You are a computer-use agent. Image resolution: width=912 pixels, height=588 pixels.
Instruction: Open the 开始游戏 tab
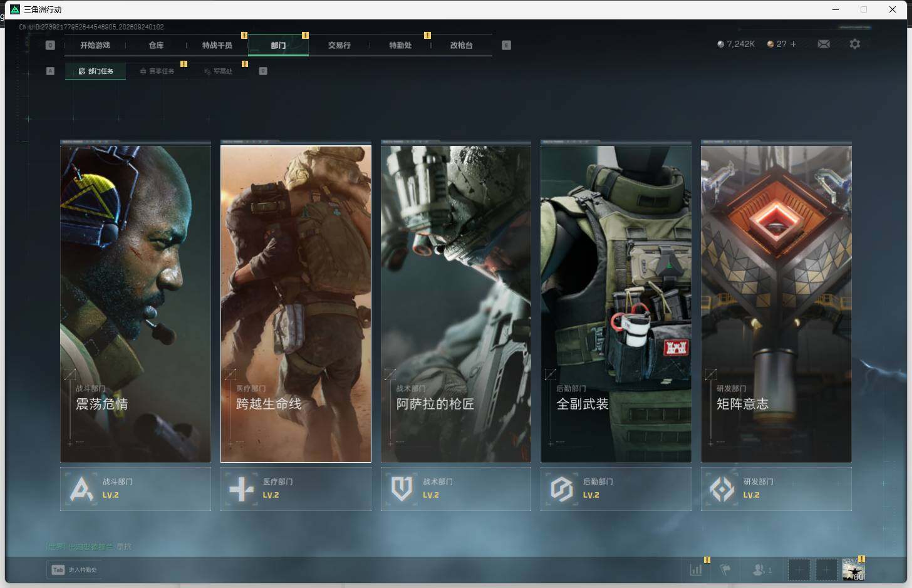pyautogui.click(x=95, y=45)
